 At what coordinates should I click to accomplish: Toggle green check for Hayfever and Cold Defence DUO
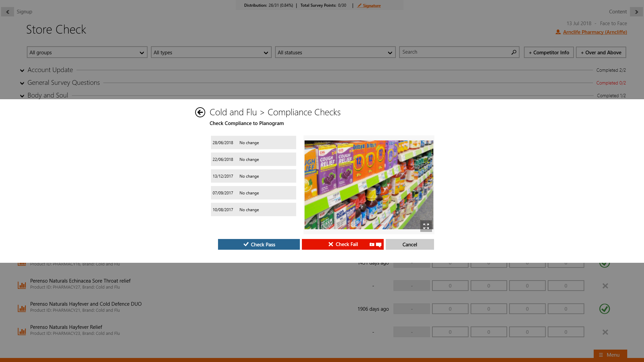pos(604,309)
